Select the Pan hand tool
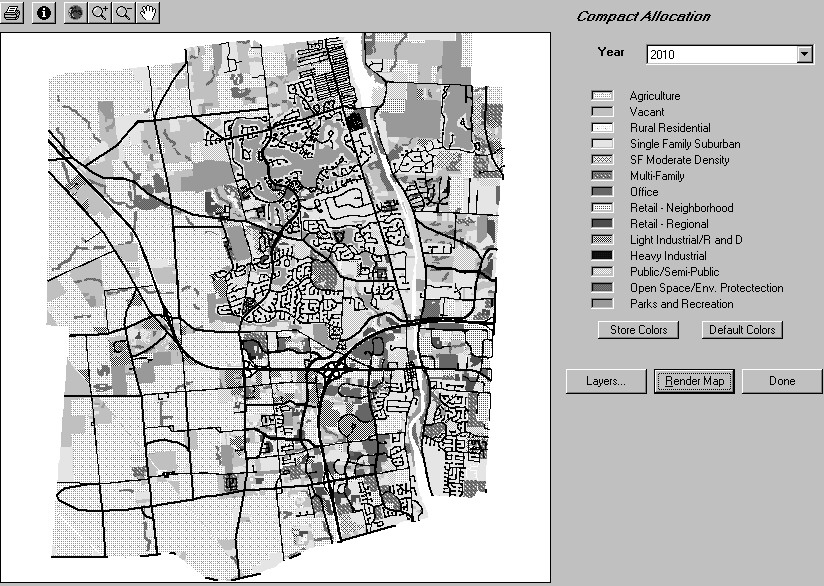Screen dimensions: 824x586 click(148, 12)
